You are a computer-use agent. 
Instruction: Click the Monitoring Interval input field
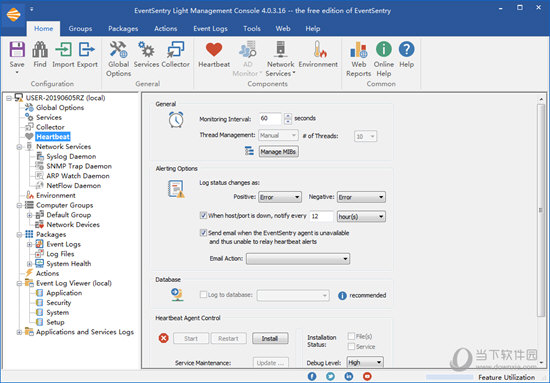[x=270, y=119]
